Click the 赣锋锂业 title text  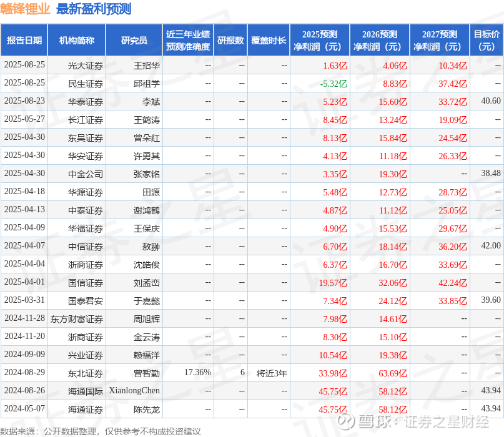[25, 9]
